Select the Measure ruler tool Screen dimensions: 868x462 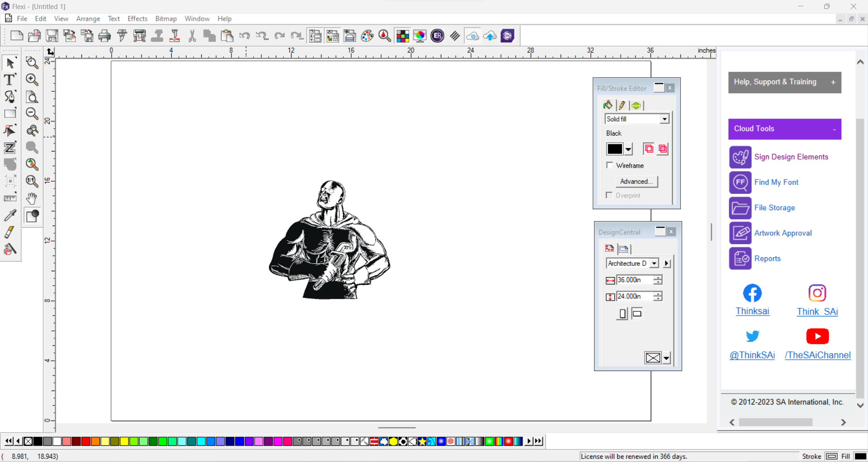click(x=10, y=198)
